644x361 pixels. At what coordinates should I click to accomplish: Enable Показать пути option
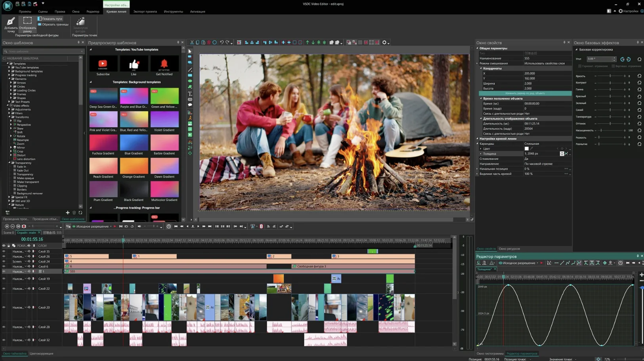pos(50,19)
